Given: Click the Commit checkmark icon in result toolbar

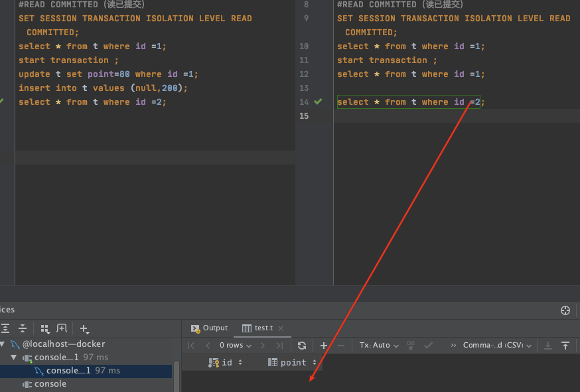Looking at the screenshot, I should click(428, 346).
